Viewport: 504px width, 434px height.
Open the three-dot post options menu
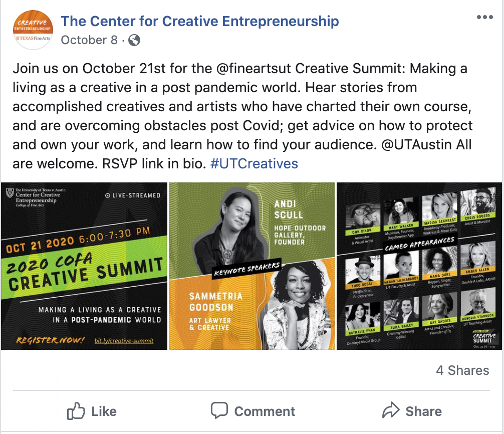(x=485, y=17)
